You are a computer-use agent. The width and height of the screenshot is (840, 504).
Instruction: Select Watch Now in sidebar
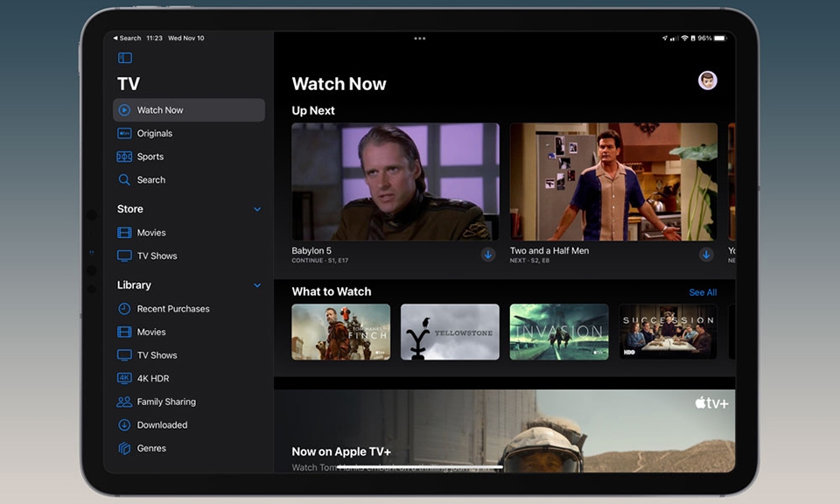click(x=189, y=109)
